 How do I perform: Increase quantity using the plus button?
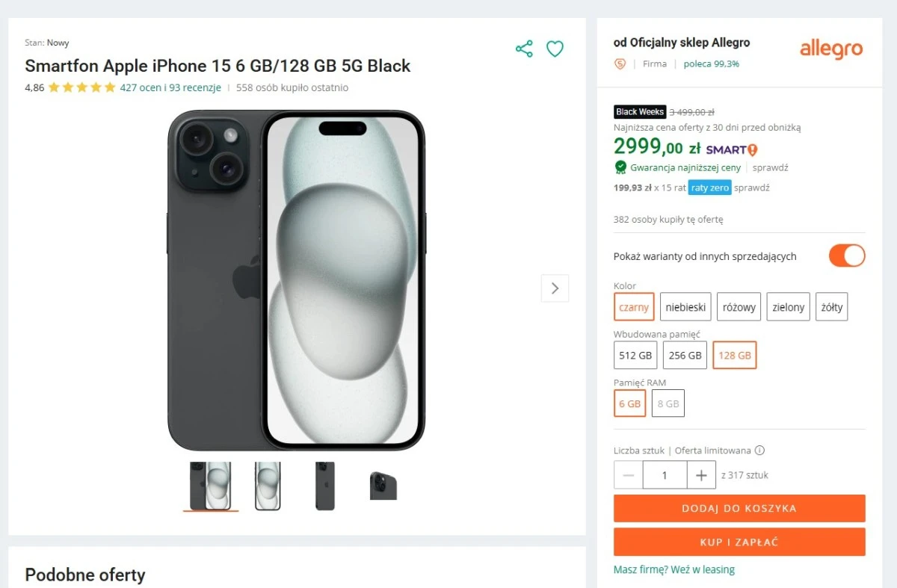701,474
